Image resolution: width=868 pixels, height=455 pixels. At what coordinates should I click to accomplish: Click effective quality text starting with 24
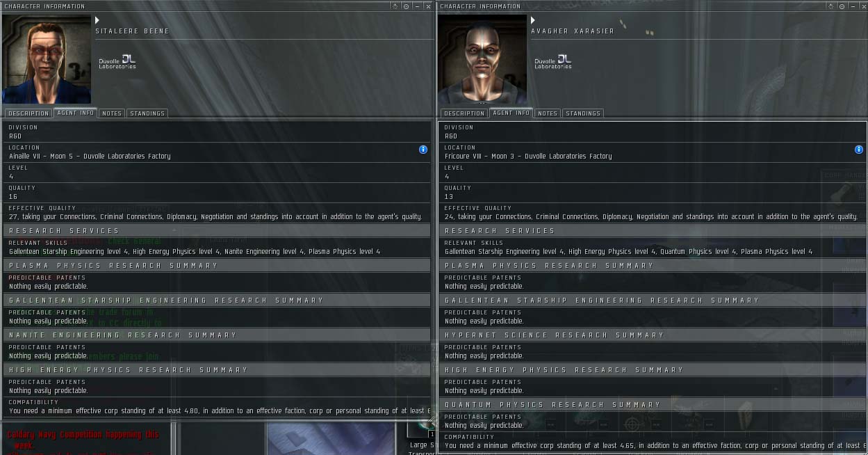click(651, 217)
